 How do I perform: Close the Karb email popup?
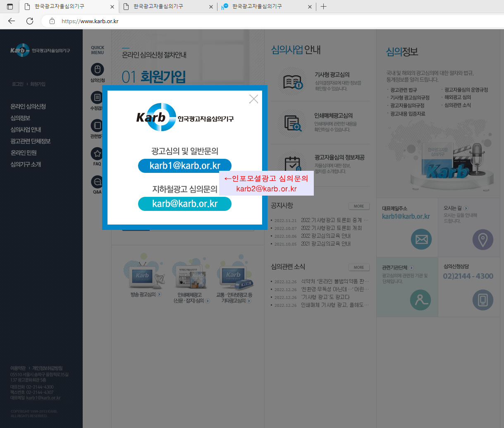coord(253,99)
